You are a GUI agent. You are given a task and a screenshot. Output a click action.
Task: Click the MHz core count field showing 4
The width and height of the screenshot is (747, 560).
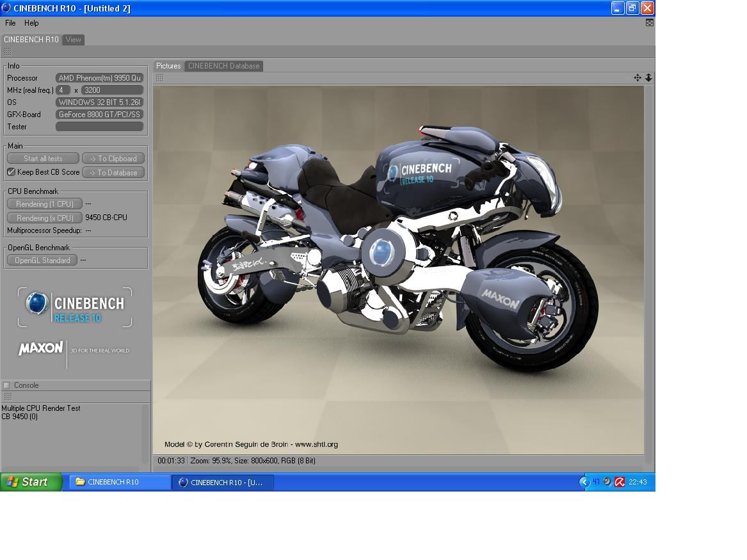pos(63,90)
